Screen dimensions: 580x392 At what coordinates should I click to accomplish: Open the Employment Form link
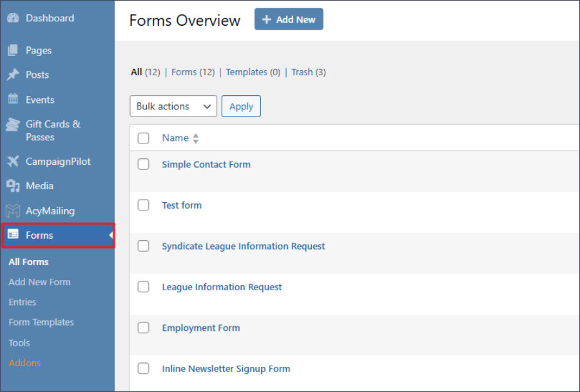pyautogui.click(x=200, y=328)
